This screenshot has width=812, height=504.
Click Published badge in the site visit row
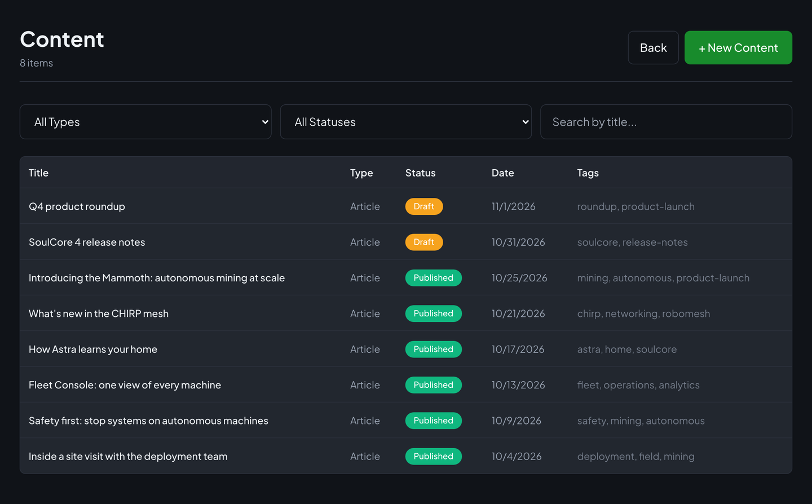[434, 456]
